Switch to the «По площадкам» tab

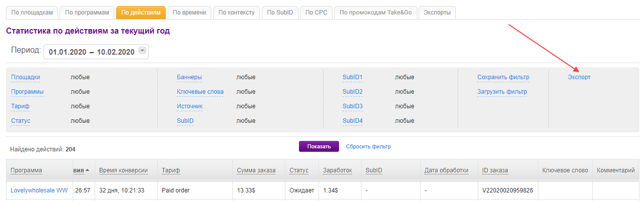(32, 13)
